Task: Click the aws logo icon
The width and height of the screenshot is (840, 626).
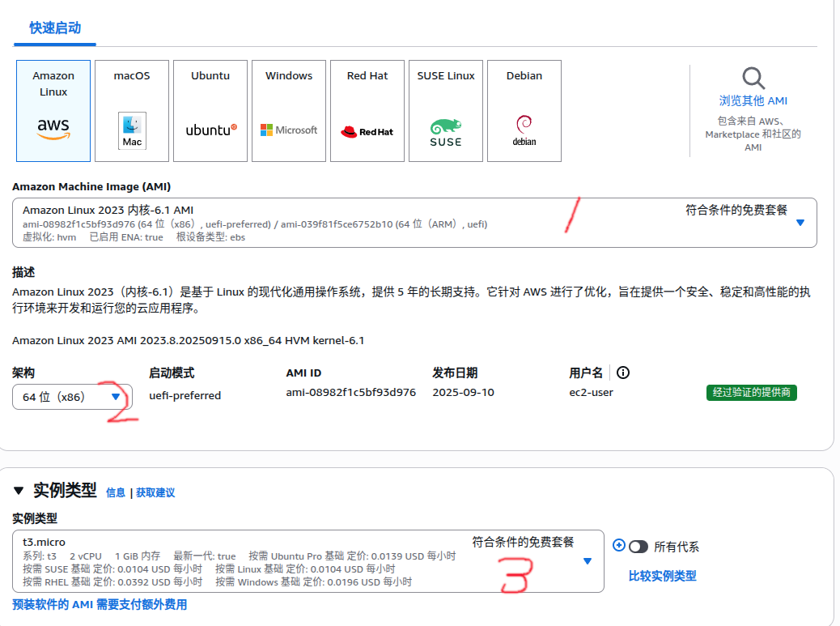Action: [x=53, y=129]
